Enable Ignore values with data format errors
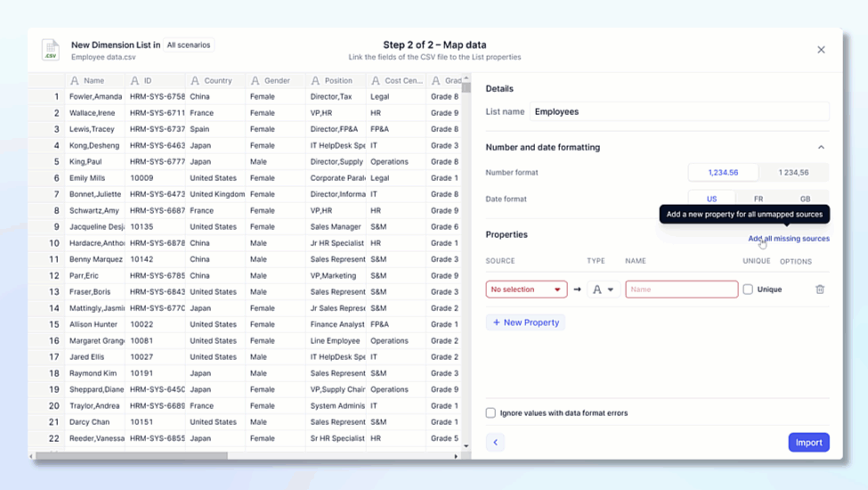Image resolution: width=868 pixels, height=490 pixels. (x=491, y=413)
